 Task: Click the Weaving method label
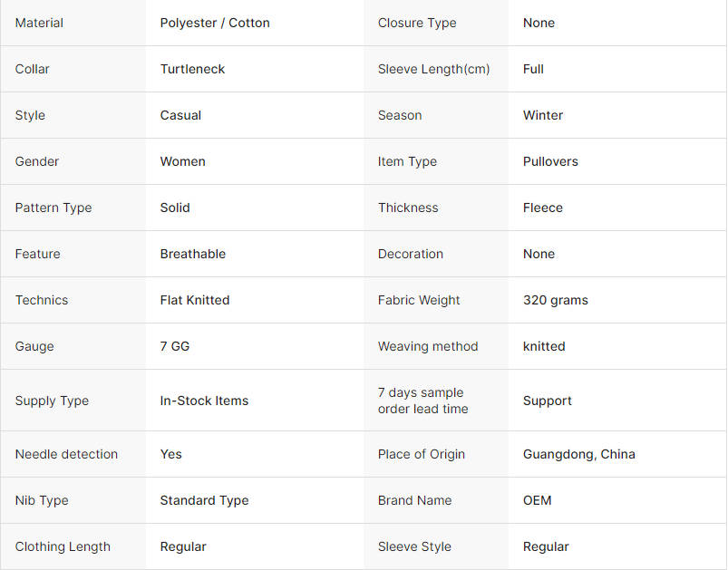tap(428, 346)
